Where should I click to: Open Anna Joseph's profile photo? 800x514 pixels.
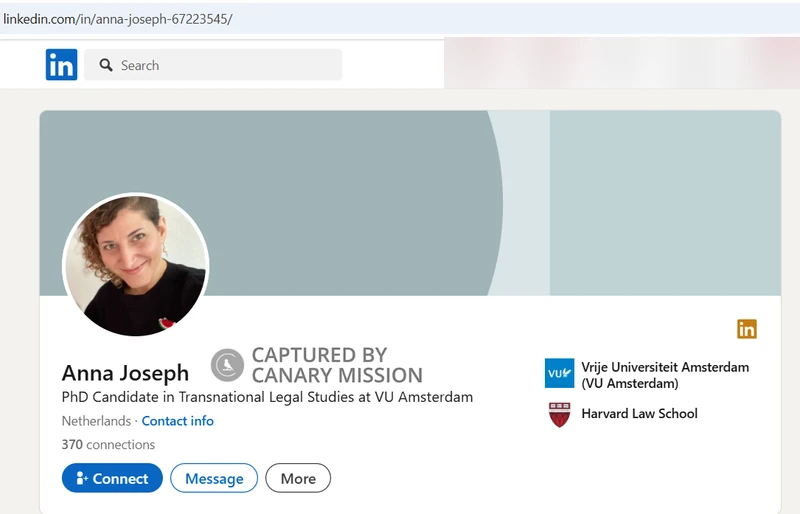pos(136,264)
